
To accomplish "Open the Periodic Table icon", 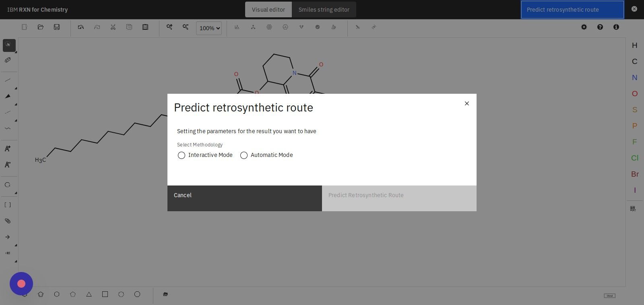I will point(633,208).
